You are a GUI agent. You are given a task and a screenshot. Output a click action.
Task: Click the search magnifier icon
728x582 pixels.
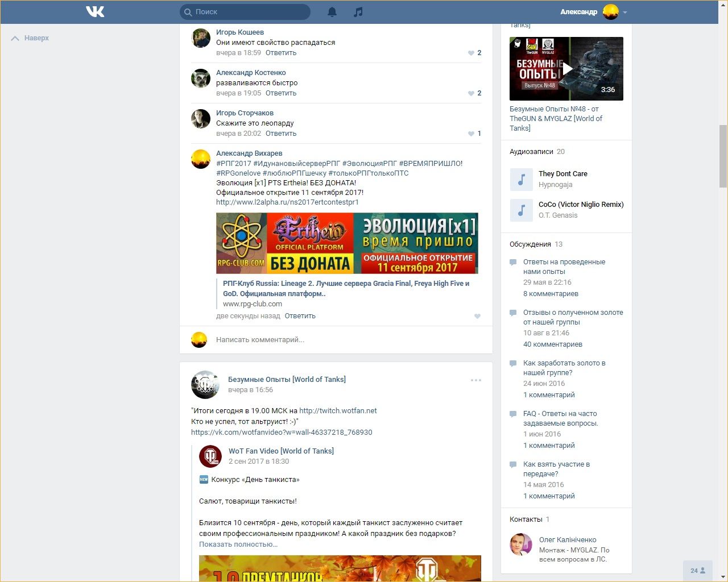click(188, 12)
